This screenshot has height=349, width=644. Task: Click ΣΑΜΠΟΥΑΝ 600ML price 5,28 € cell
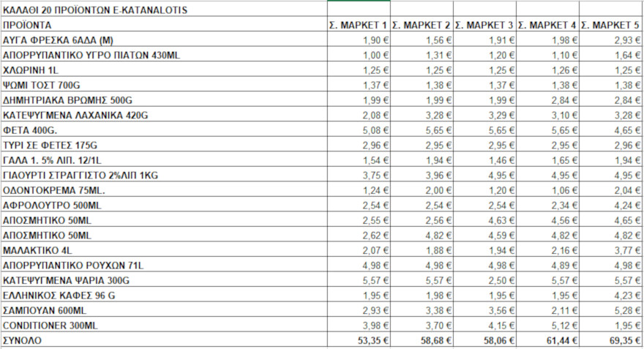click(x=611, y=310)
